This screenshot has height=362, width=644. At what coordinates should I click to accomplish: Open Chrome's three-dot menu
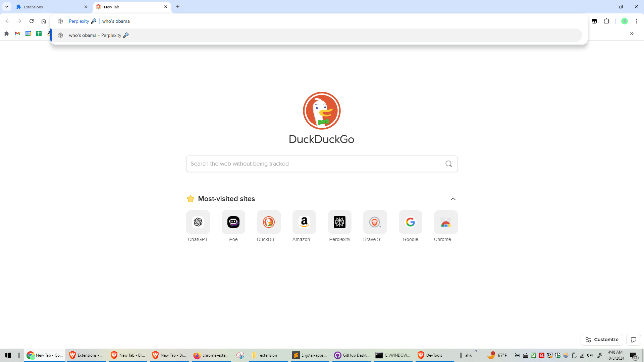(x=636, y=21)
